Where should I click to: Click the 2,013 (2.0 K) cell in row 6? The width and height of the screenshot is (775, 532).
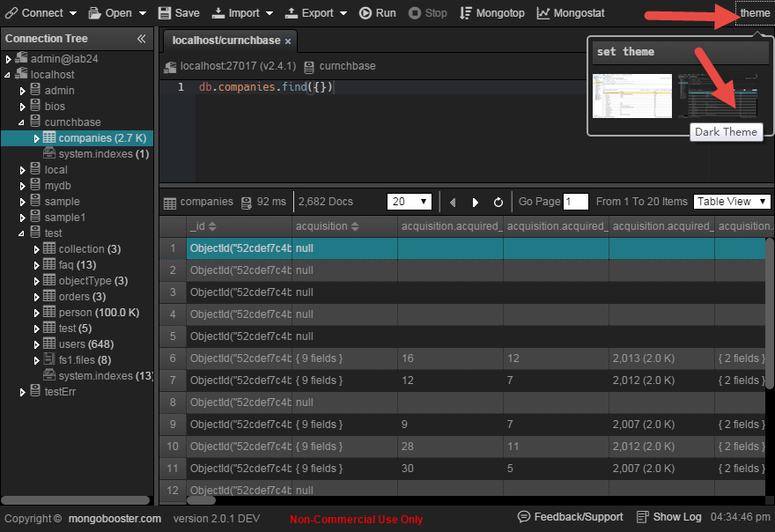[661, 358]
